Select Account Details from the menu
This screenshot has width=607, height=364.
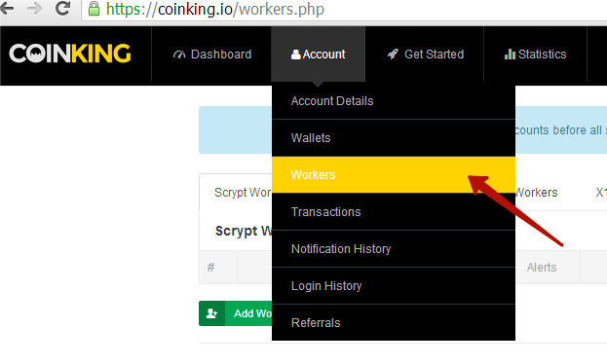(x=394, y=101)
